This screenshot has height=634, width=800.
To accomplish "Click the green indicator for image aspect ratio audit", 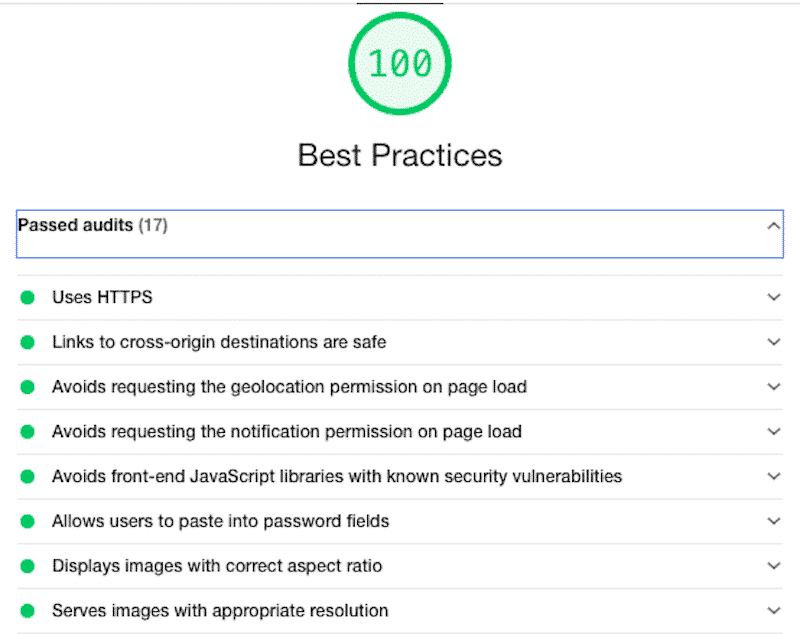I will point(27,565).
